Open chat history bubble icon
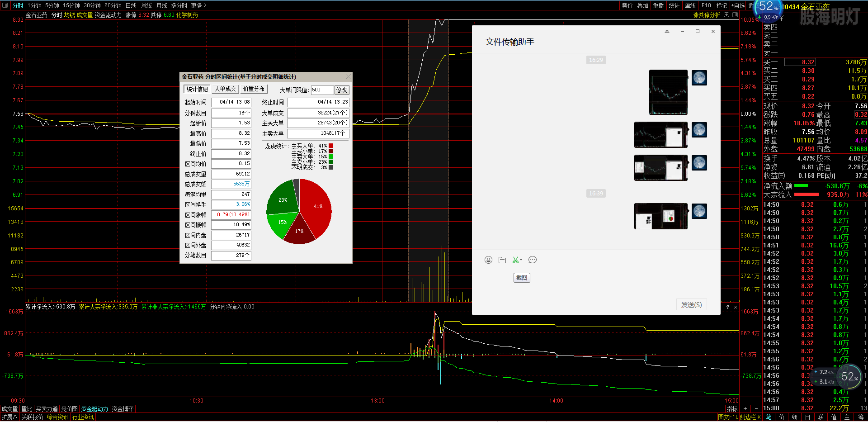This screenshot has width=868, height=422. [533, 260]
